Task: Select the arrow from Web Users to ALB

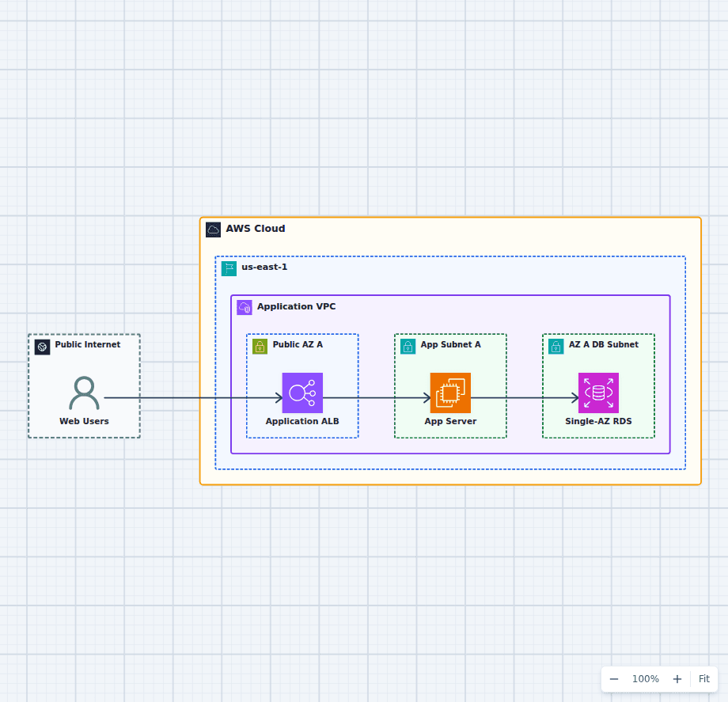Action: [x=193, y=398]
